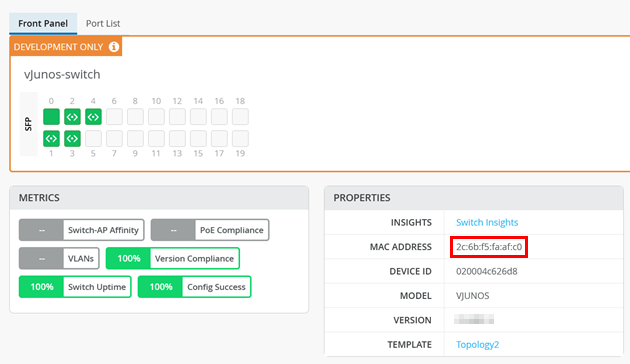630x364 pixels.
Task: Select SFP port 1 on front panel
Action: (x=51, y=139)
